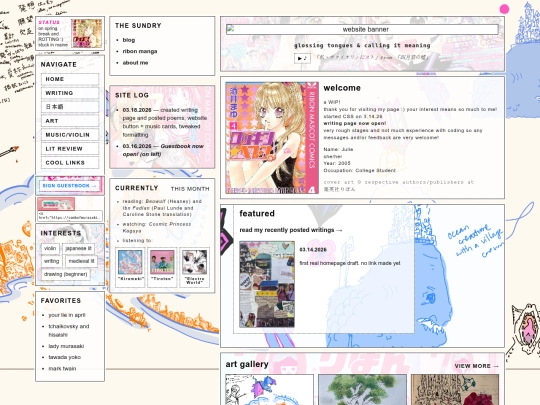
Task: Click the 'art gallery' heading
Action: click(247, 364)
